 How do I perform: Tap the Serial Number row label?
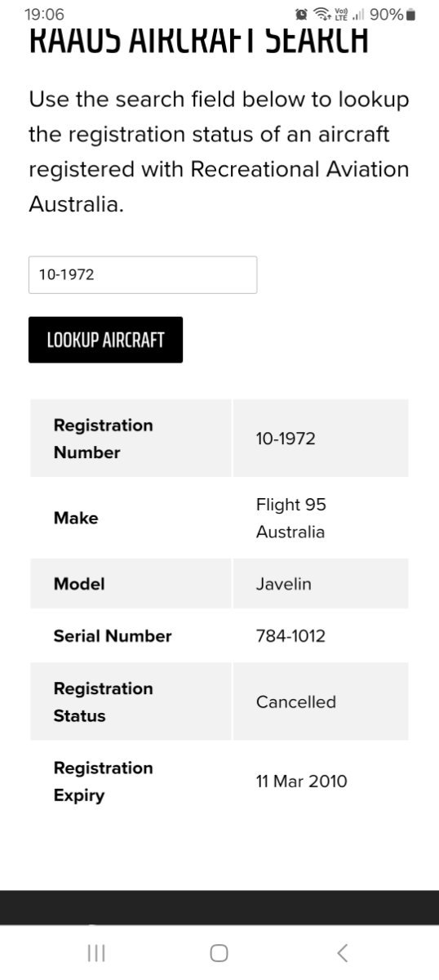point(113,636)
